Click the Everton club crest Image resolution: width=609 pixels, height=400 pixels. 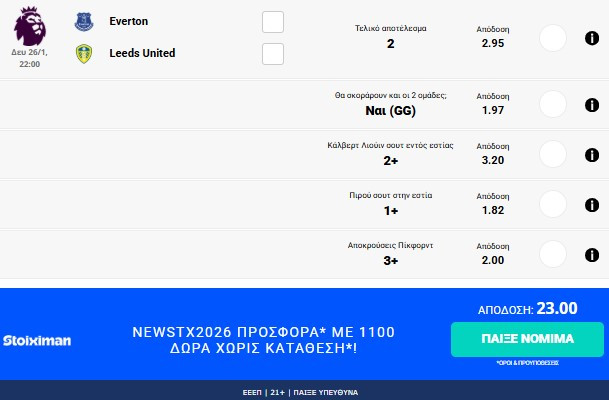coord(83,21)
